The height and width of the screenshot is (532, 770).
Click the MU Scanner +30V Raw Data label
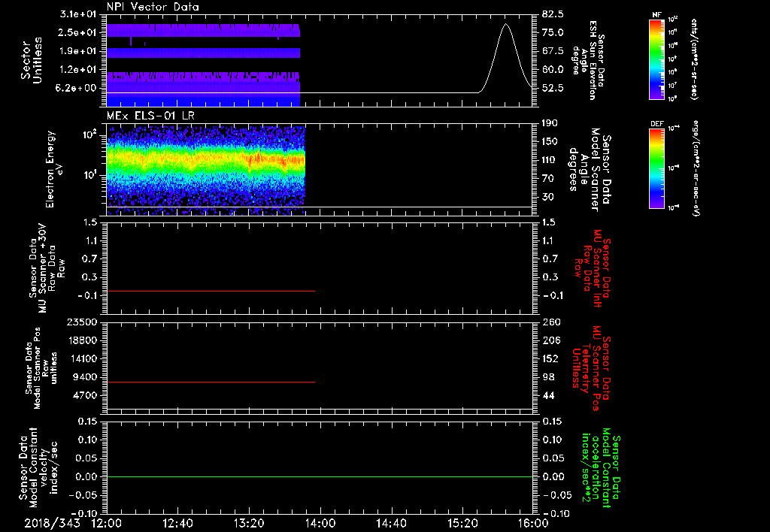(47, 268)
